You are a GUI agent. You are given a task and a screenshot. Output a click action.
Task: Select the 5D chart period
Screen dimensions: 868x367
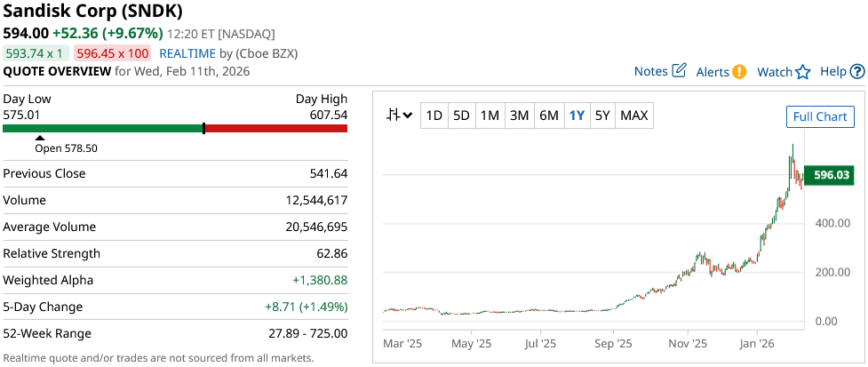pos(461,115)
